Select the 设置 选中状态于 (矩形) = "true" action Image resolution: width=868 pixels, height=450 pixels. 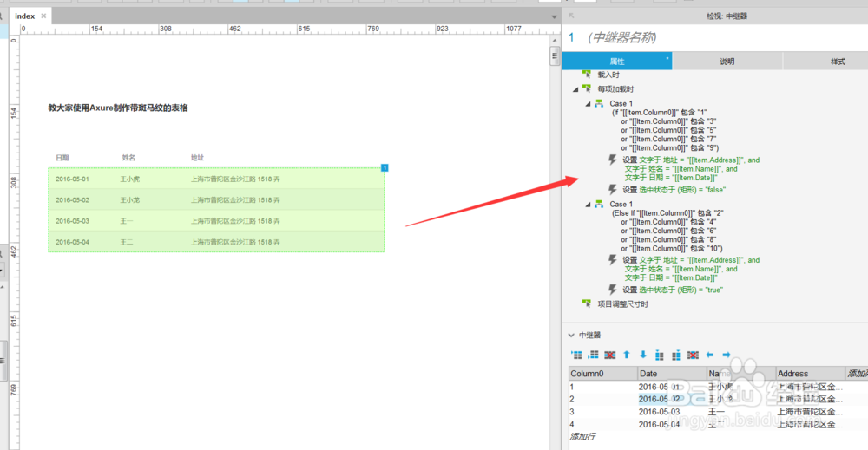673,290
